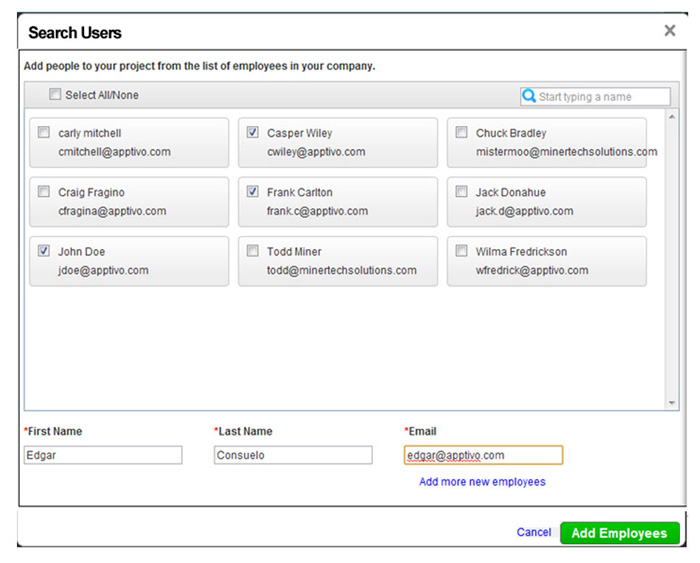Viewport: 700px width, 563px height.
Task: Uncheck the Casper Wiley checkbox
Action: pyautogui.click(x=252, y=132)
